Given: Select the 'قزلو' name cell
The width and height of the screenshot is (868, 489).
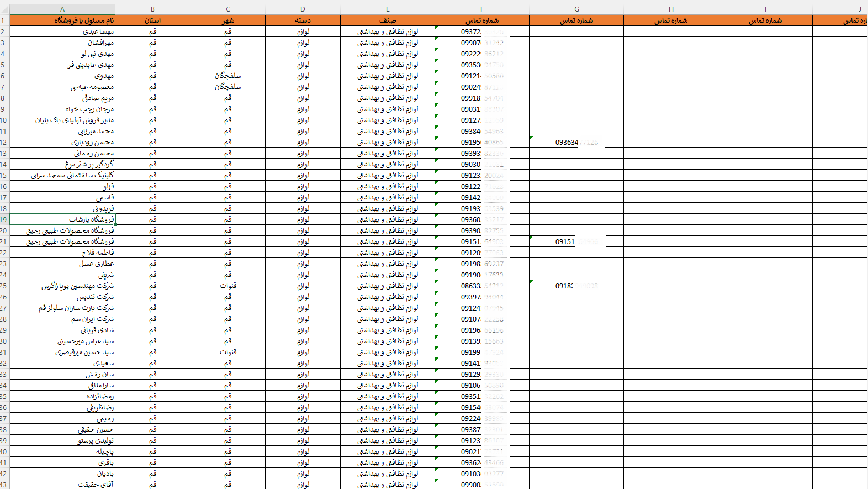Looking at the screenshot, I should [62, 186].
